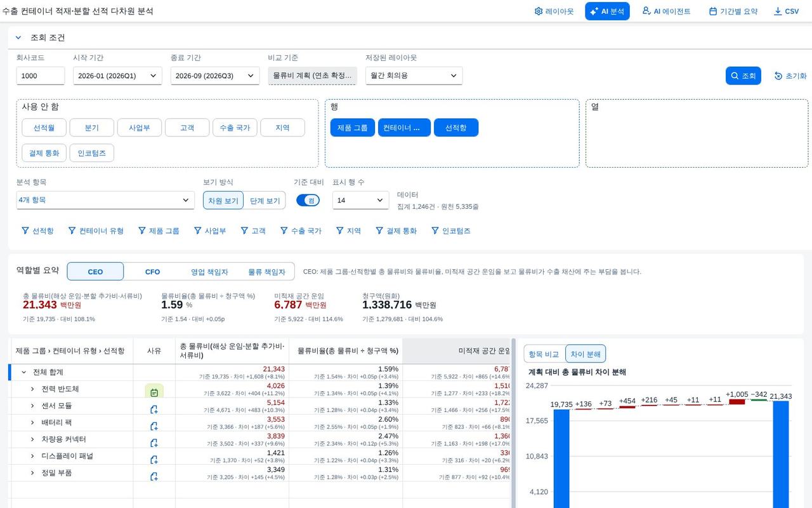Add a reason note for 배터리 팩
The image size is (812, 508).
point(154,425)
